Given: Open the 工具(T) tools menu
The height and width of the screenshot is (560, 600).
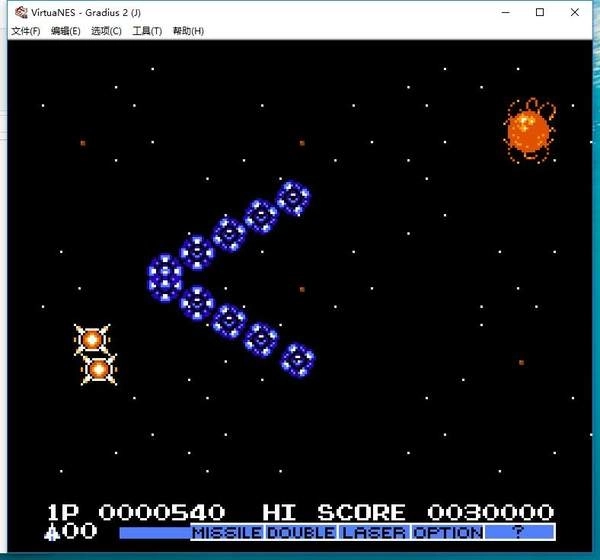Looking at the screenshot, I should pos(147,31).
